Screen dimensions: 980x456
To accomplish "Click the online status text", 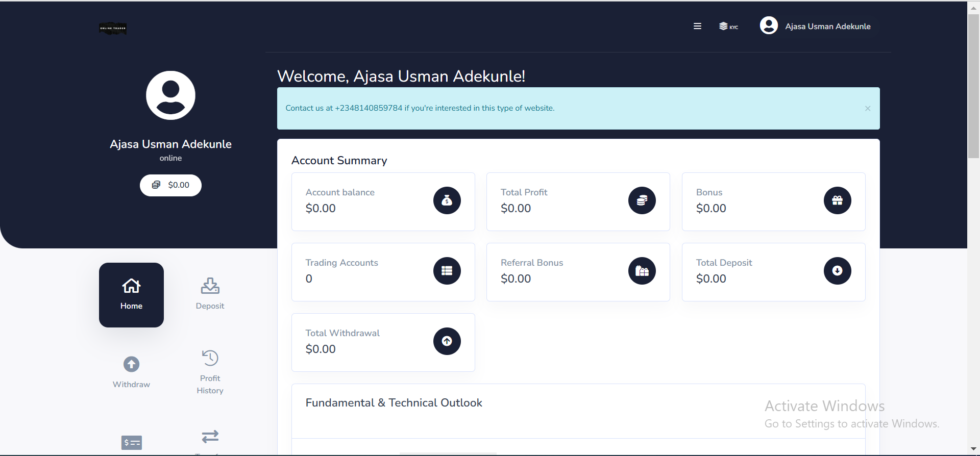I will click(170, 158).
